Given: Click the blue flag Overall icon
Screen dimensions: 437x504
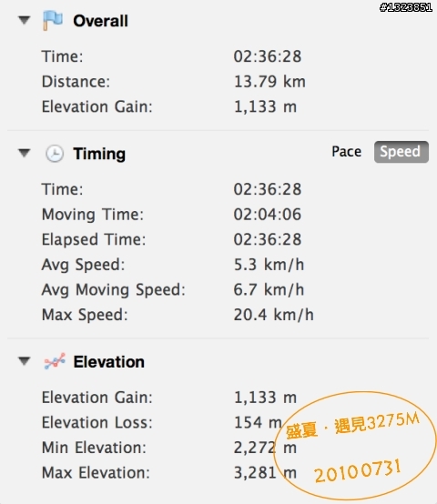Looking at the screenshot, I should coord(53,20).
